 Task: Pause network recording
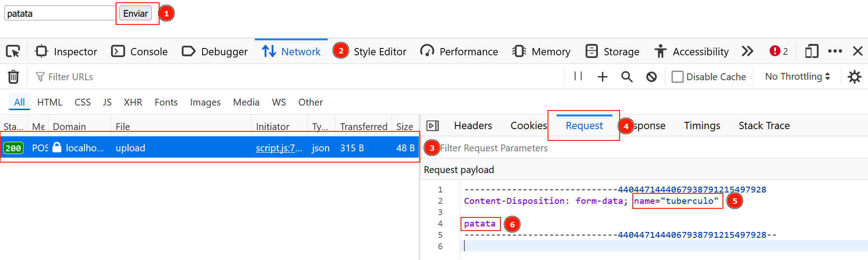coord(578,77)
